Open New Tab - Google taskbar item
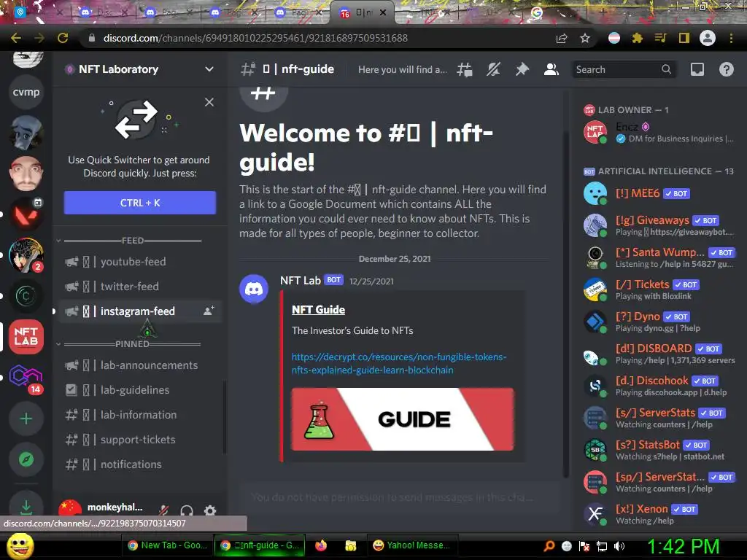 coord(168,545)
